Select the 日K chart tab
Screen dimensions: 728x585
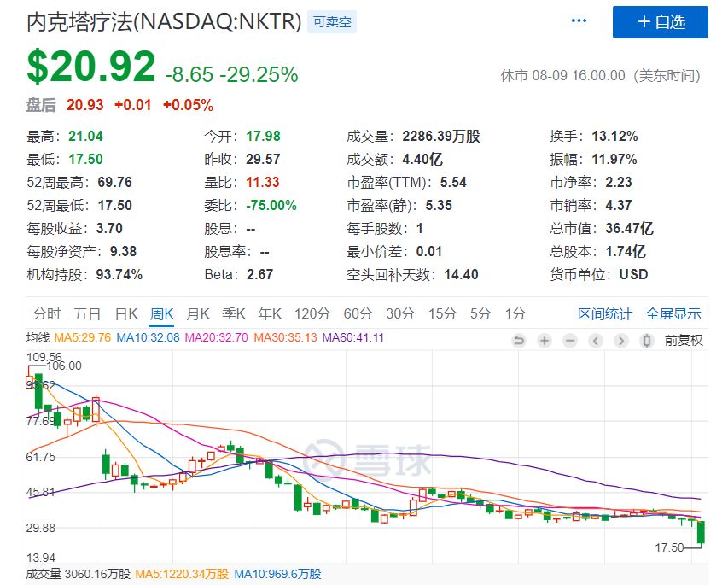coord(126,313)
